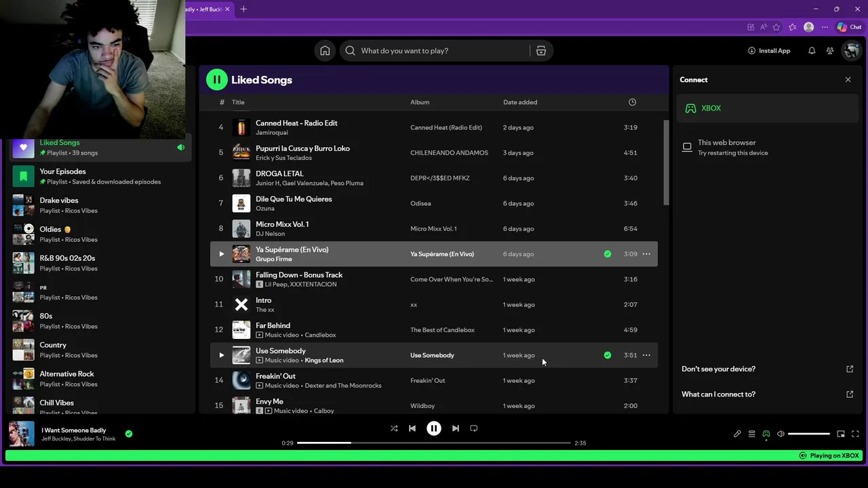Open more options for 'Use Somebody' row

pyautogui.click(x=646, y=355)
